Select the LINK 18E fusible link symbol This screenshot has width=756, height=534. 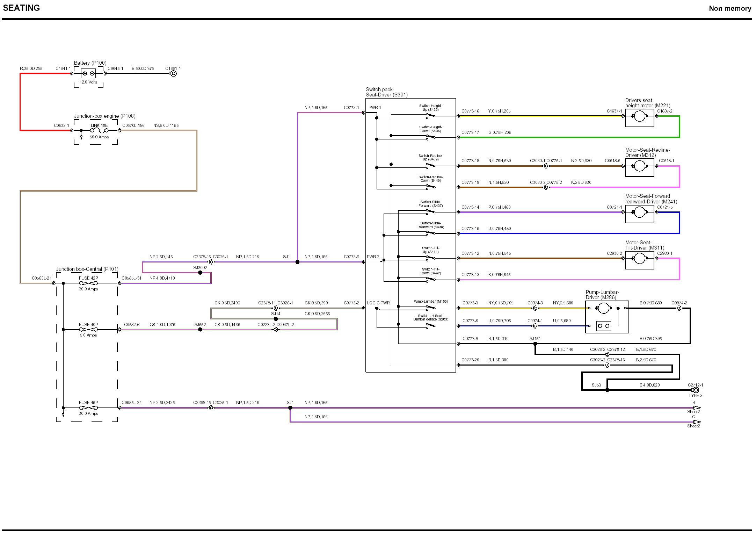pos(99,130)
